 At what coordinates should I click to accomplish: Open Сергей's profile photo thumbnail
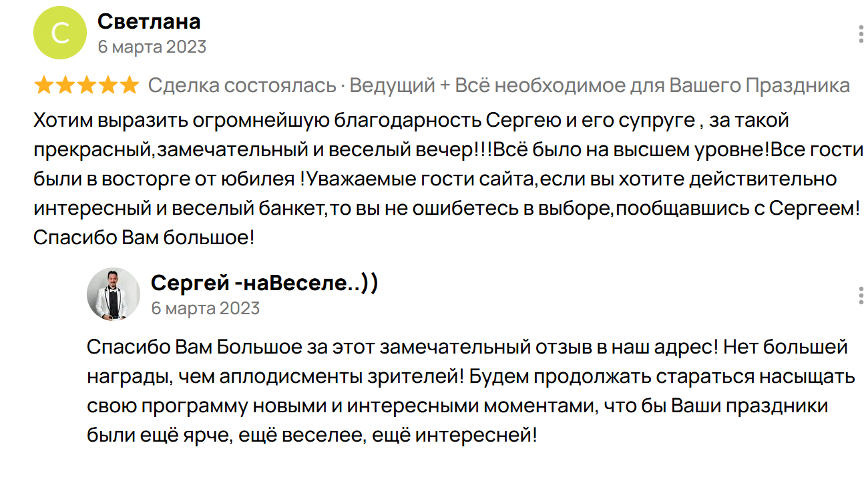point(114,294)
